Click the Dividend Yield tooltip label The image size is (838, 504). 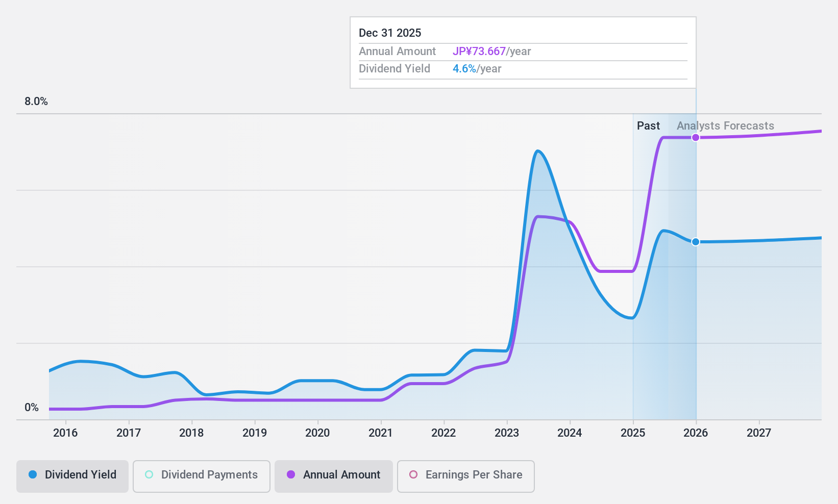(395, 69)
